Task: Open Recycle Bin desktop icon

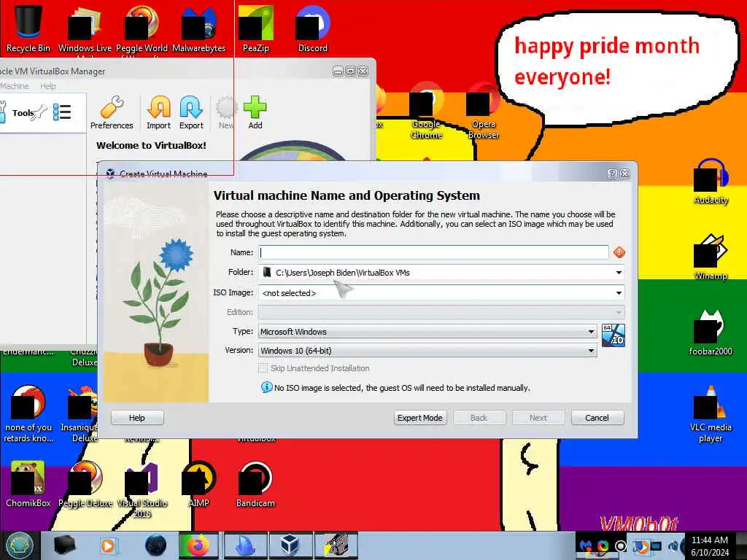Action: 28,28
